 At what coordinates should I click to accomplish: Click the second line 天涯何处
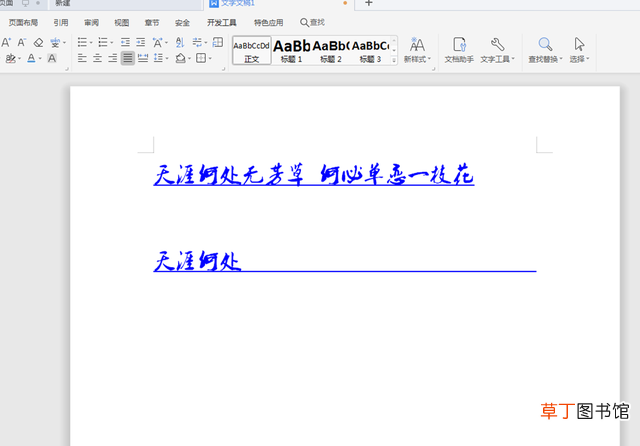point(197,261)
